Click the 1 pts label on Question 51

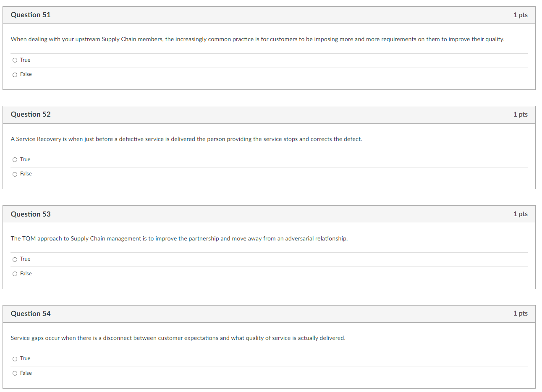(x=520, y=15)
